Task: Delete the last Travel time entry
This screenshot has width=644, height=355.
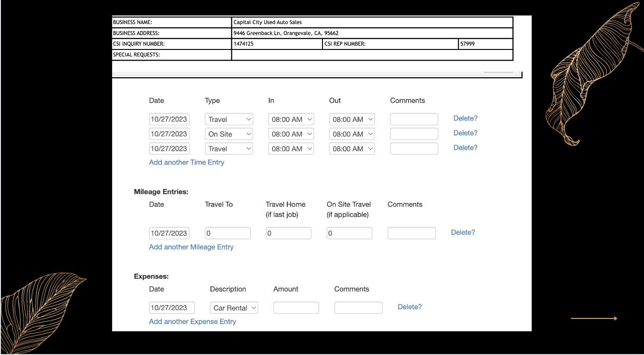Action: tap(465, 148)
